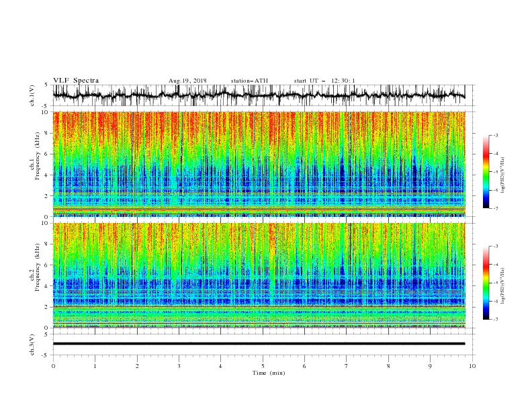Click the "-3" tick on ch.2 color bar
This screenshot has width=532, height=411.
tap(495, 246)
